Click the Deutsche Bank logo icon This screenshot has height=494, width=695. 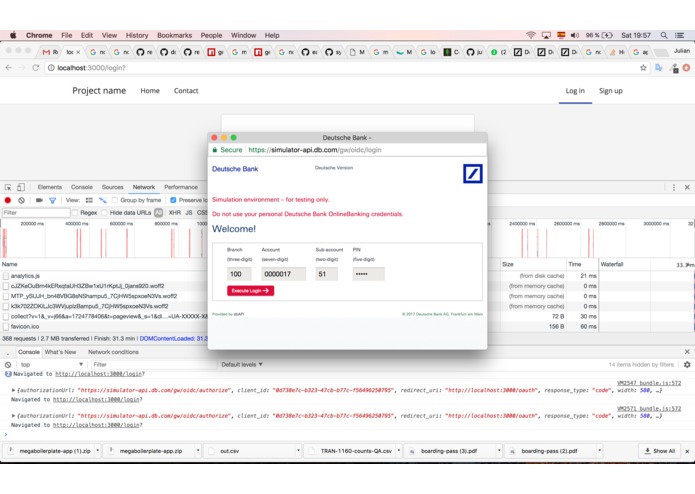click(472, 174)
